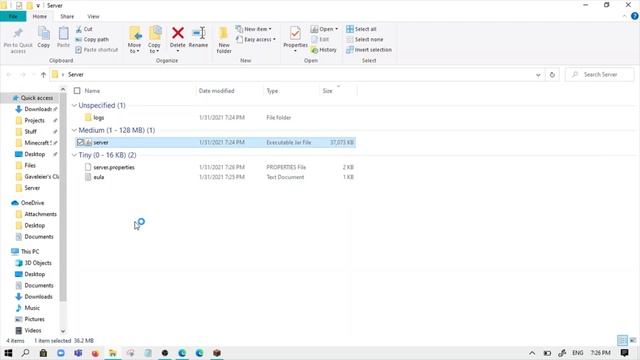This screenshot has height=360, width=640.
Task: Click Invert selection
Action: (x=369, y=49)
